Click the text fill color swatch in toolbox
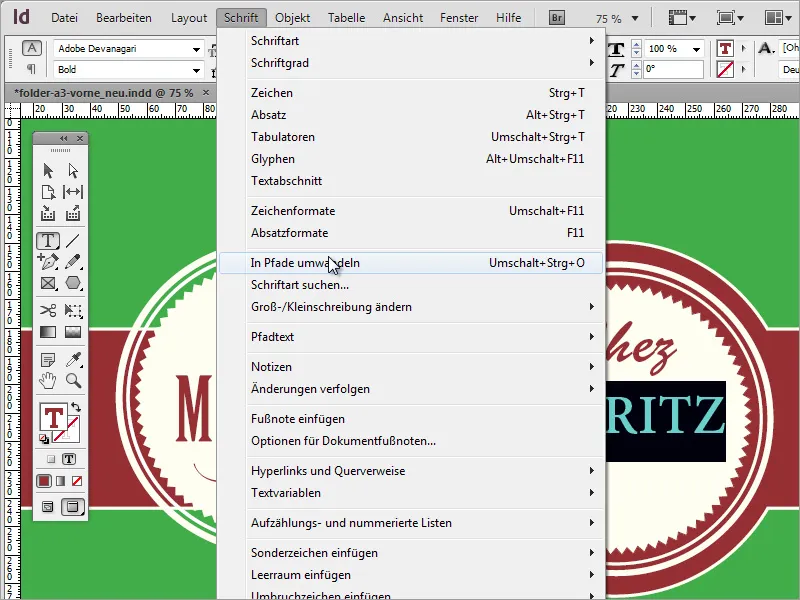 pos(54,418)
